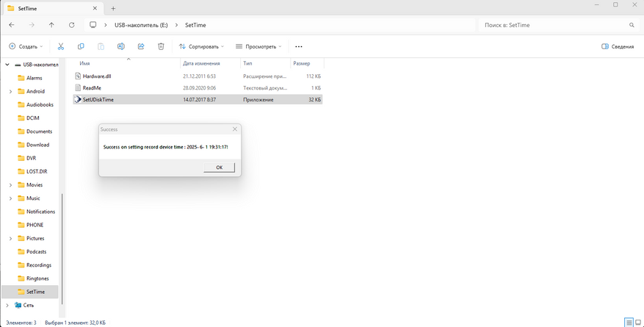Click SetTime in the address bar
The image size is (644, 327).
pos(195,25)
